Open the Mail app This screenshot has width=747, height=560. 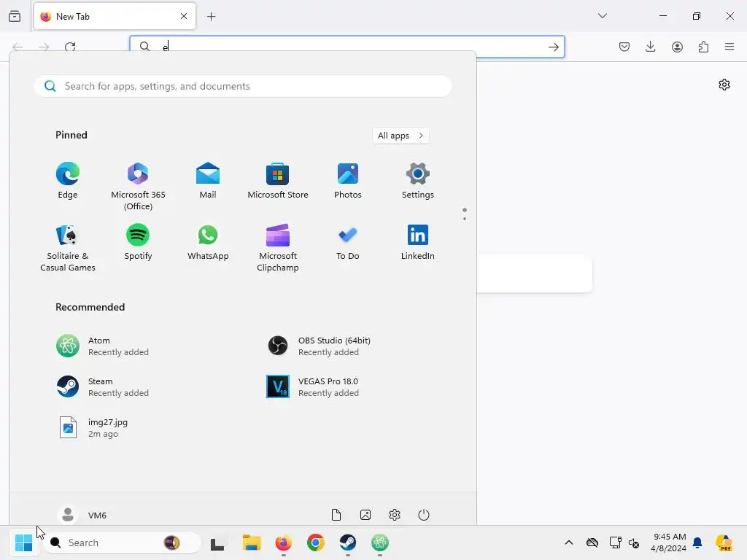(208, 181)
